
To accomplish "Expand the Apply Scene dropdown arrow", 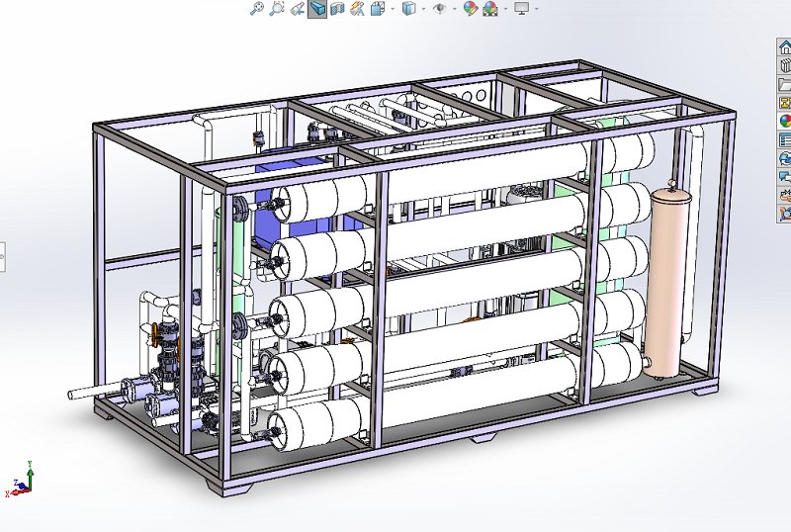I will coord(503,8).
